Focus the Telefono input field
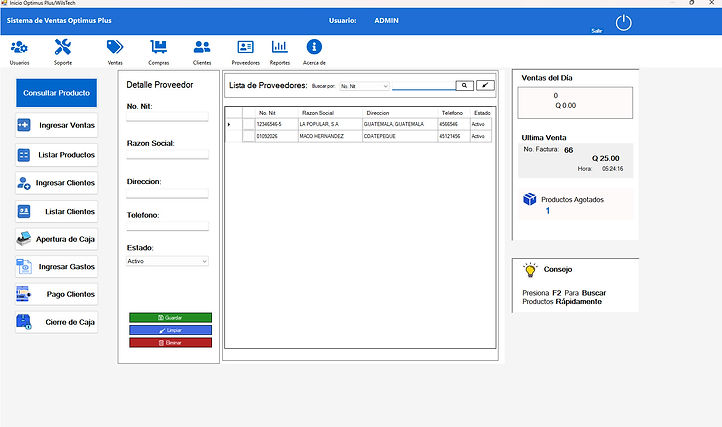722x427 pixels. pos(167,226)
